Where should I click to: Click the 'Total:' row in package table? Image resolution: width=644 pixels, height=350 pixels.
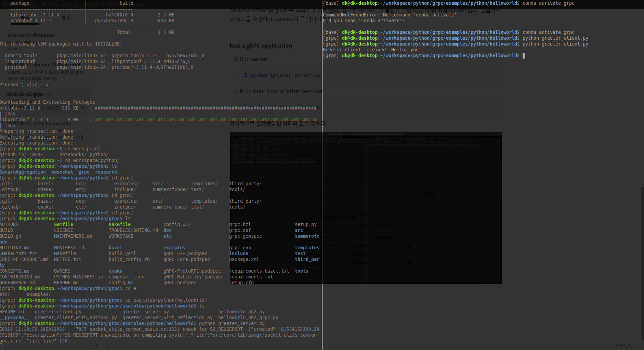tap(145, 32)
